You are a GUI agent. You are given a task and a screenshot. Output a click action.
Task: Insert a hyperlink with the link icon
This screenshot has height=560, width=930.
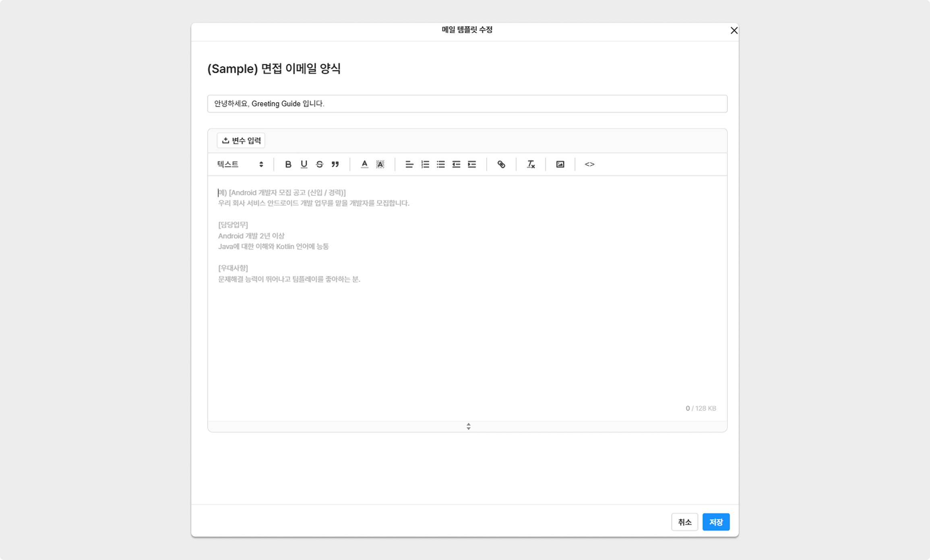coord(501,164)
